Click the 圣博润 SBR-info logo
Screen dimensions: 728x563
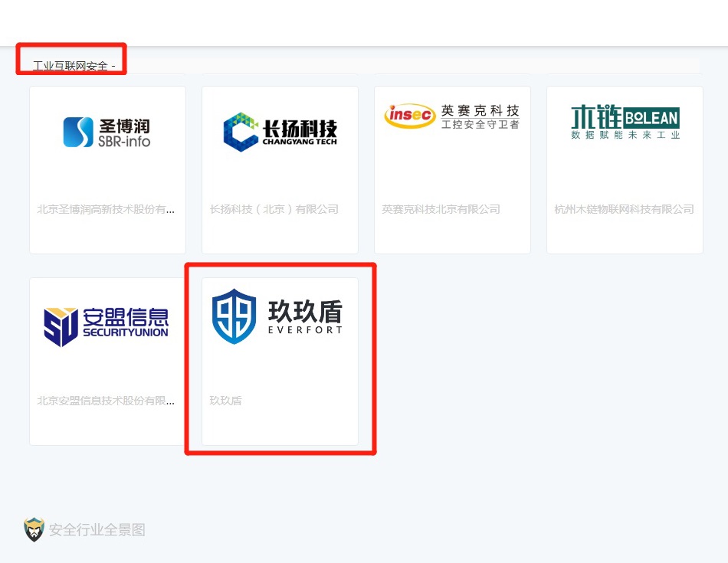[107, 133]
